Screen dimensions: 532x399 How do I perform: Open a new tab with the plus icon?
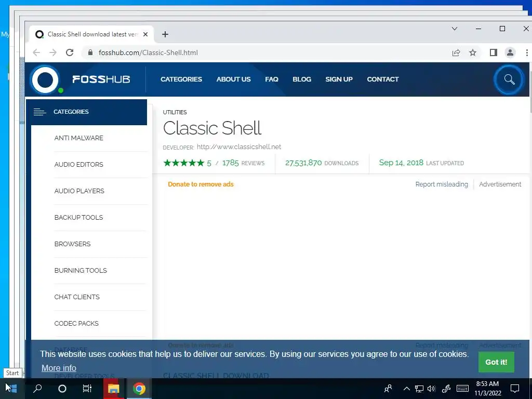click(165, 34)
